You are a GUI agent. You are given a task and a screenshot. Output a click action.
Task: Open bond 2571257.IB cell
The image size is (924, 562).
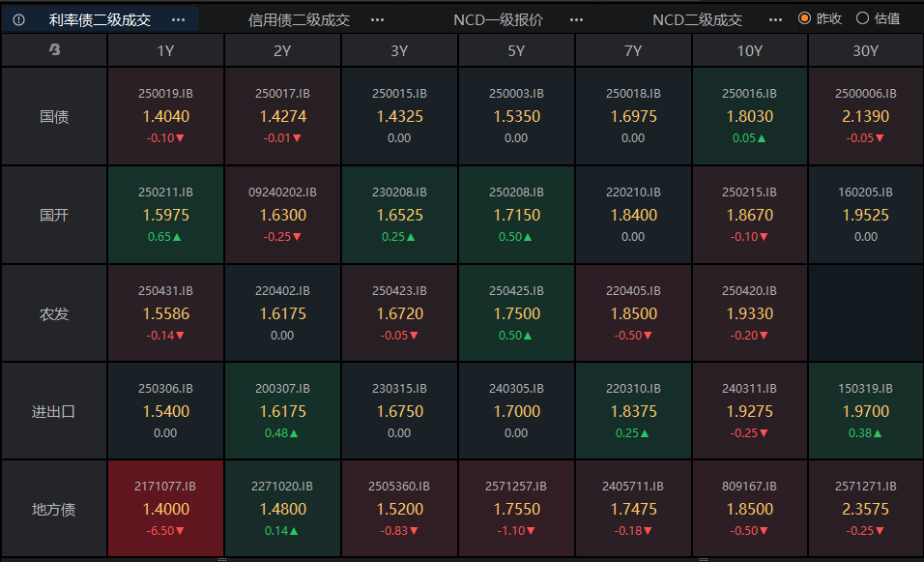[516, 509]
